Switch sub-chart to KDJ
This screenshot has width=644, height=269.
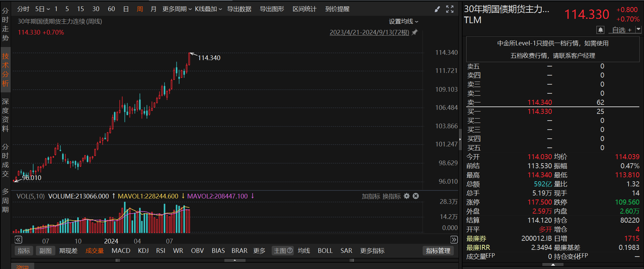(143, 251)
